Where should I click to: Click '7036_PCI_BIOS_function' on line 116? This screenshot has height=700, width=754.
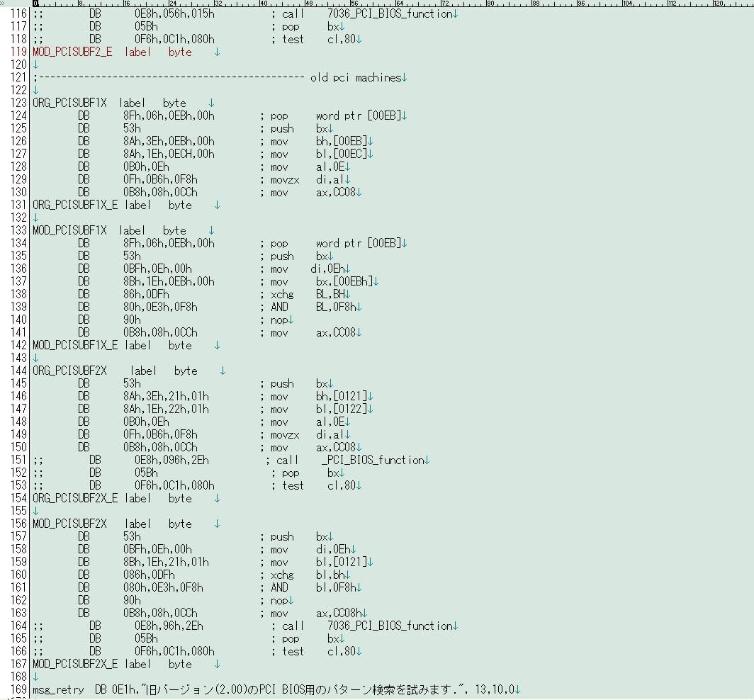[389, 14]
